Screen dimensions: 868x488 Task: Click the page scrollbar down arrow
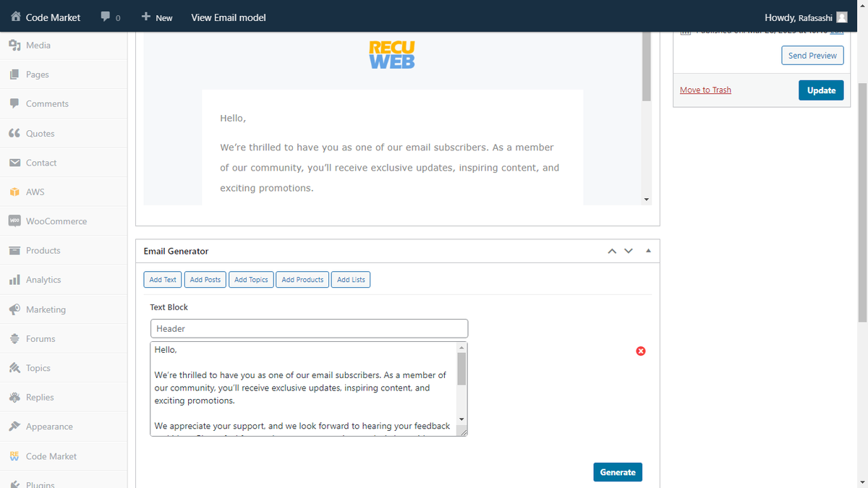pos(862,482)
